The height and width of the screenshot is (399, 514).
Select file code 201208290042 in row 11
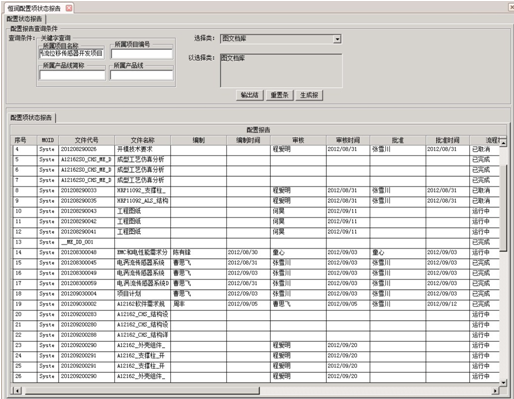(86, 222)
